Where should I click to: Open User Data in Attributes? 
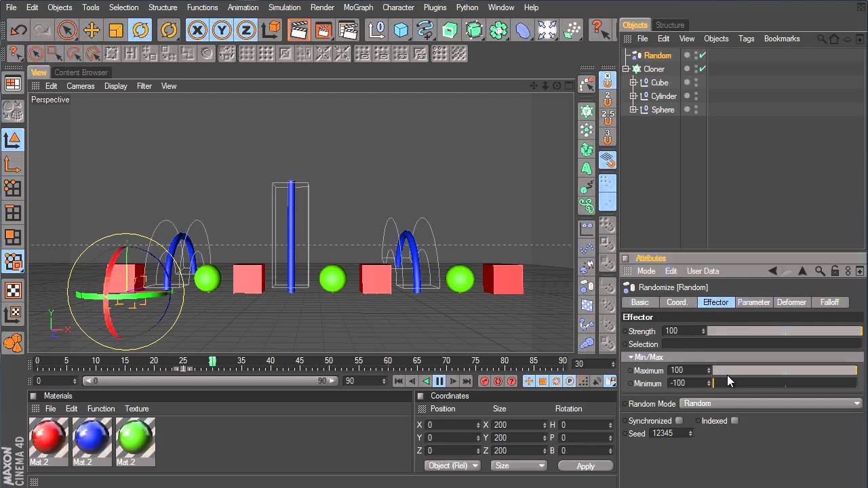pos(703,271)
